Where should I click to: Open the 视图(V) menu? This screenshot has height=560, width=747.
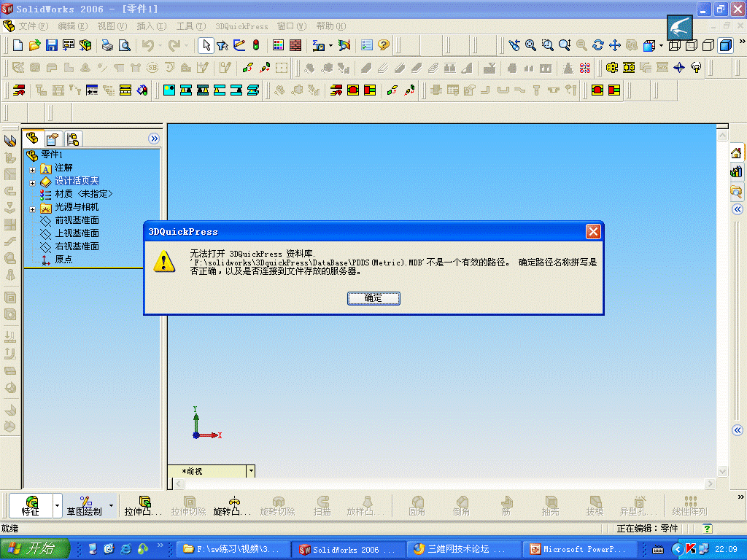click(112, 26)
